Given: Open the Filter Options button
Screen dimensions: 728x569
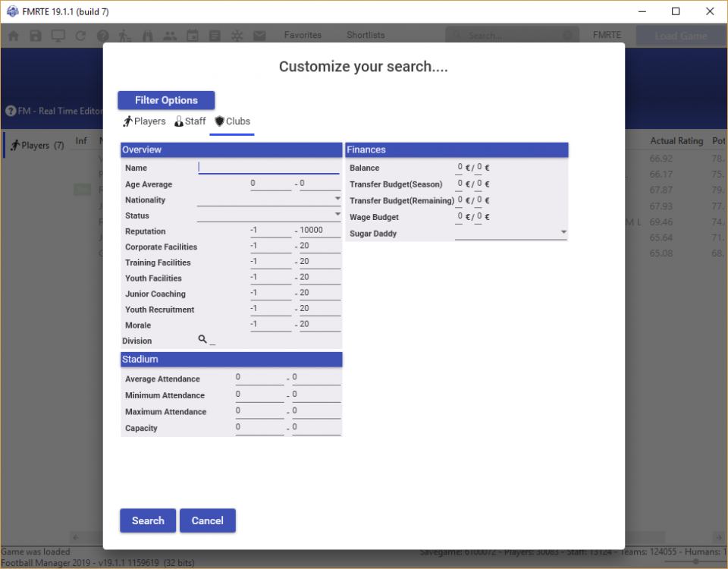Looking at the screenshot, I should [x=166, y=100].
